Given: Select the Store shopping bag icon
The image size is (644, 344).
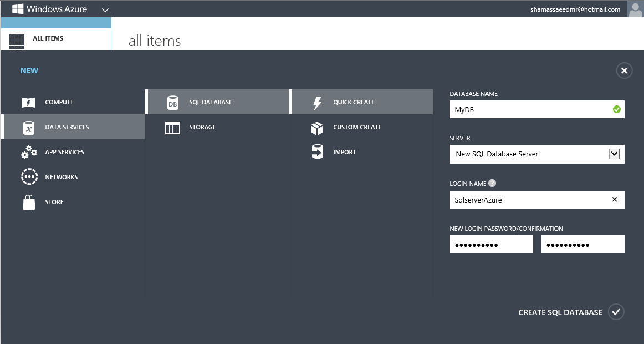Looking at the screenshot, I should click(29, 201).
